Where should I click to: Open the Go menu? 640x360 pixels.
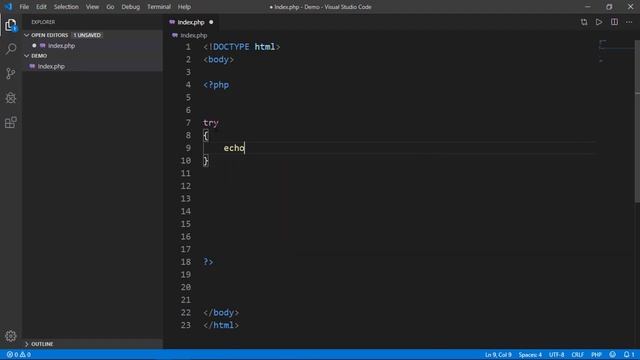(110, 7)
